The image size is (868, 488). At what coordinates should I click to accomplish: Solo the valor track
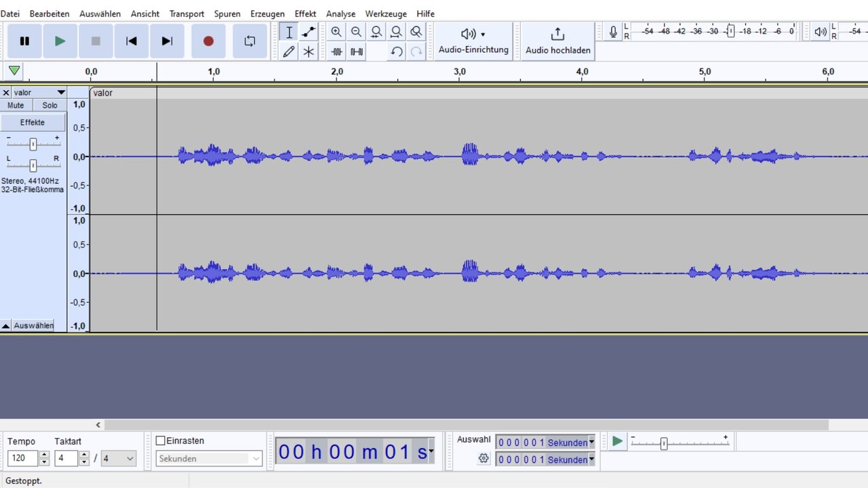(50, 106)
